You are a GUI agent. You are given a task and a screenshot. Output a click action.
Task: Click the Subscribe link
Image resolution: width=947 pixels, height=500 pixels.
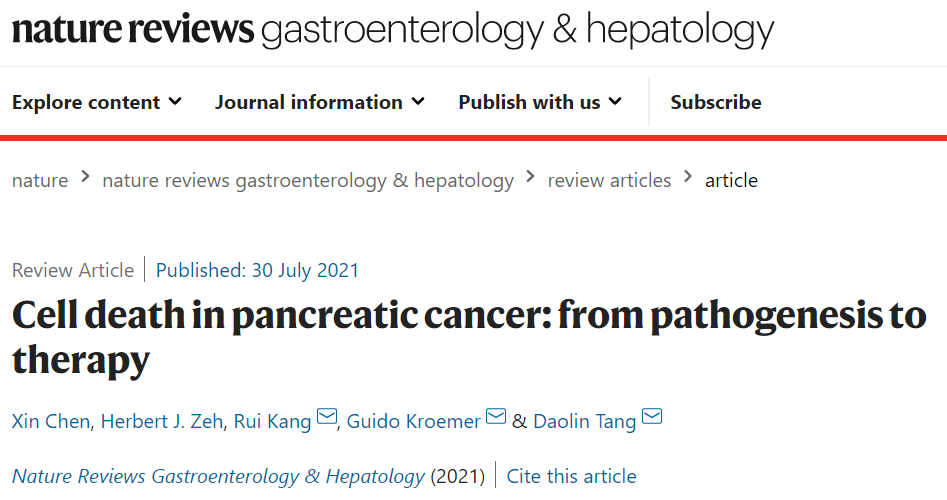(716, 102)
